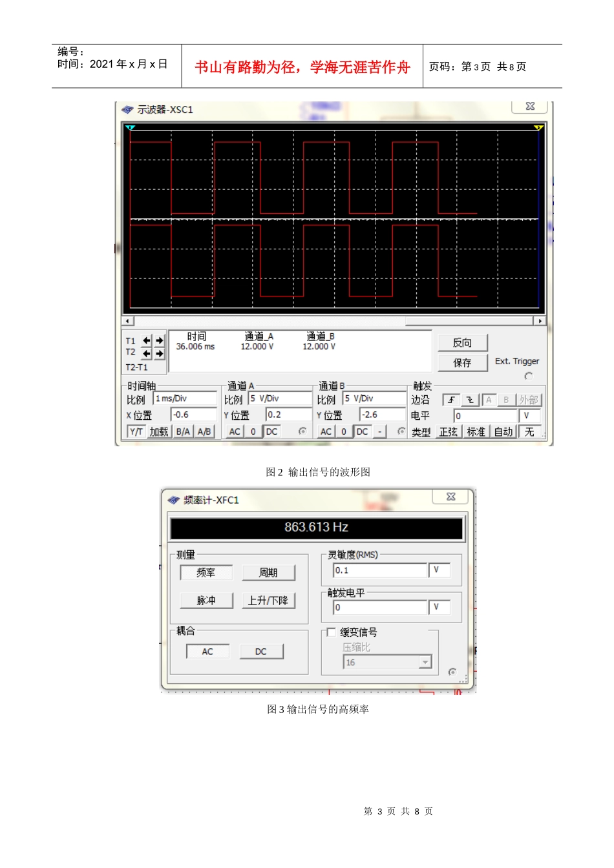Image resolution: width=614 pixels, height=868 pixels.
Task: Move cursor T1 left in the oscilloscope
Action: [x=147, y=340]
